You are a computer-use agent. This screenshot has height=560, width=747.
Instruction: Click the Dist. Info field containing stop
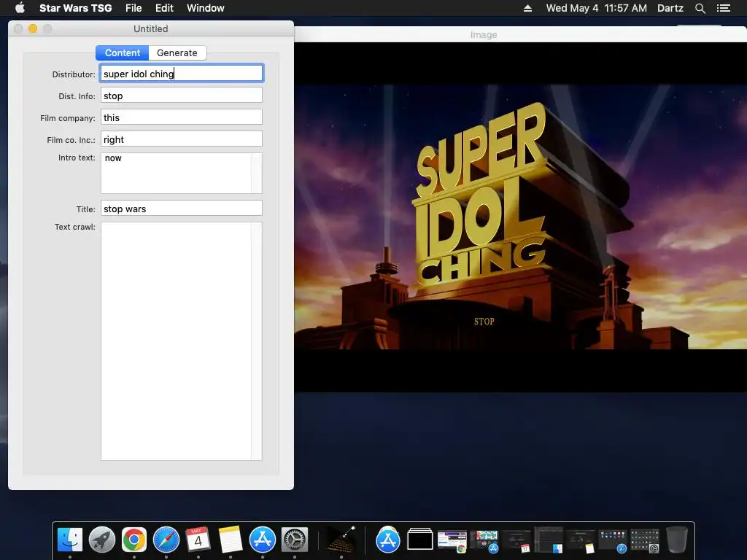pyautogui.click(x=182, y=96)
